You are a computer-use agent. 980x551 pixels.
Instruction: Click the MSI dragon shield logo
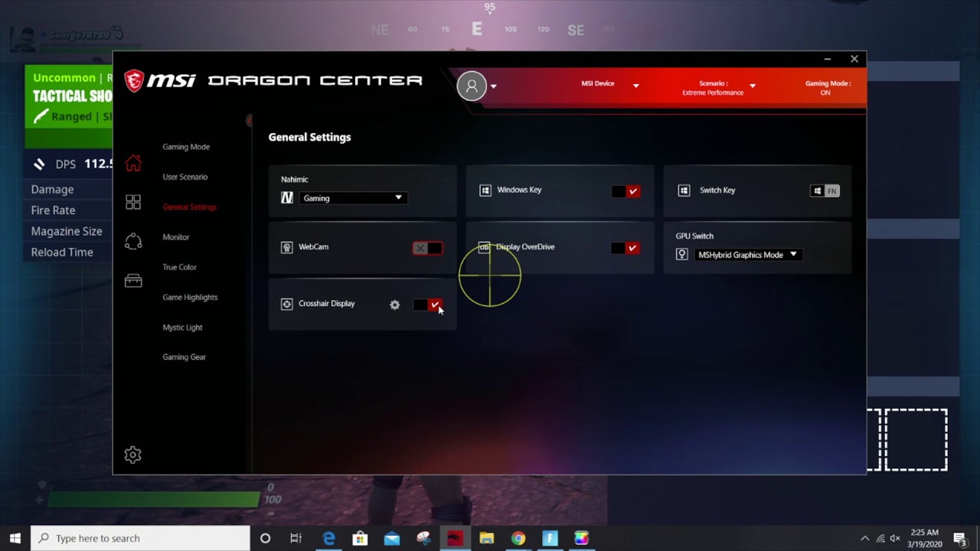tap(134, 80)
